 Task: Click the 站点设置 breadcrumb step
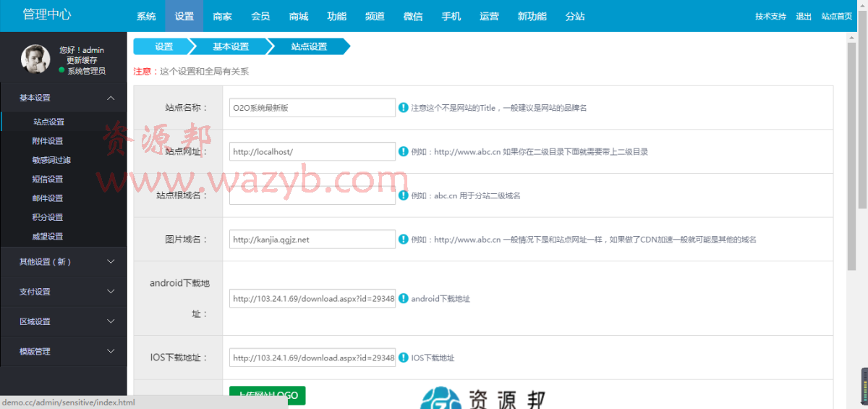tap(309, 46)
